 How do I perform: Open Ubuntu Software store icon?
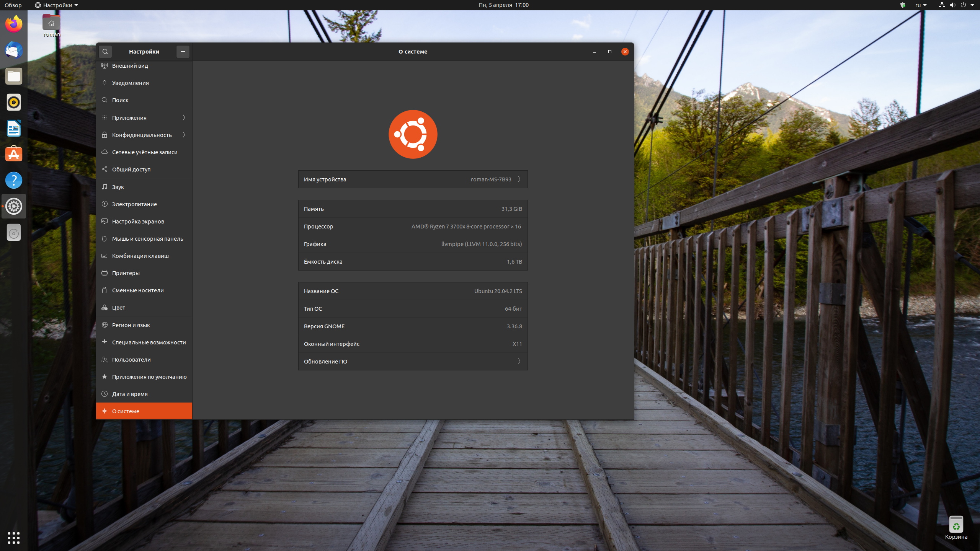coord(14,154)
